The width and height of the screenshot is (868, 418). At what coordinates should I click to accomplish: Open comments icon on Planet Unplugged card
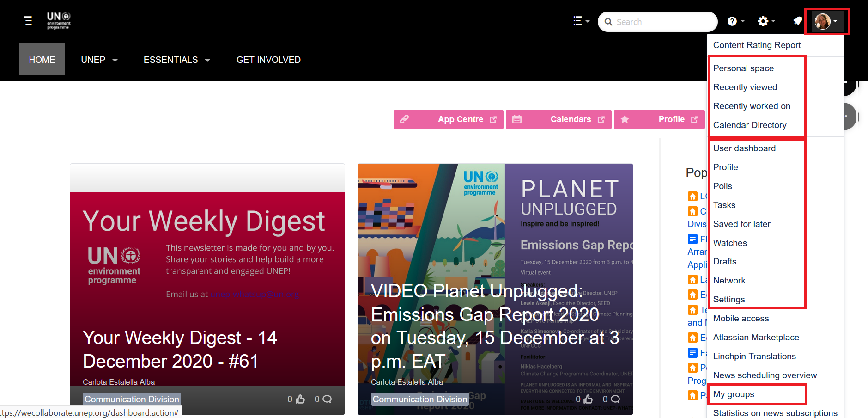(x=615, y=399)
